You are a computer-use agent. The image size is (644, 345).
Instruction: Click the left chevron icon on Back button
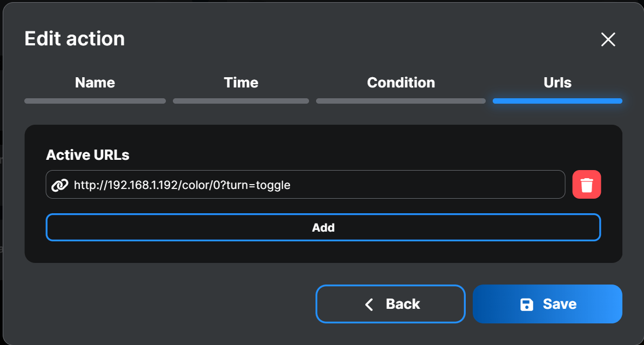point(369,303)
